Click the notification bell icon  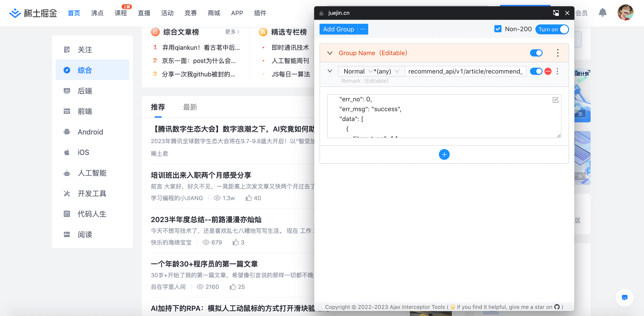click(x=602, y=13)
